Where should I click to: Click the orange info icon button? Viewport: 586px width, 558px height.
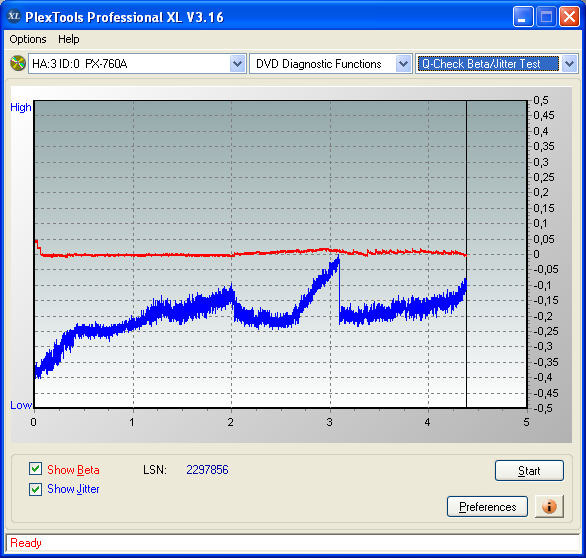[x=549, y=507]
